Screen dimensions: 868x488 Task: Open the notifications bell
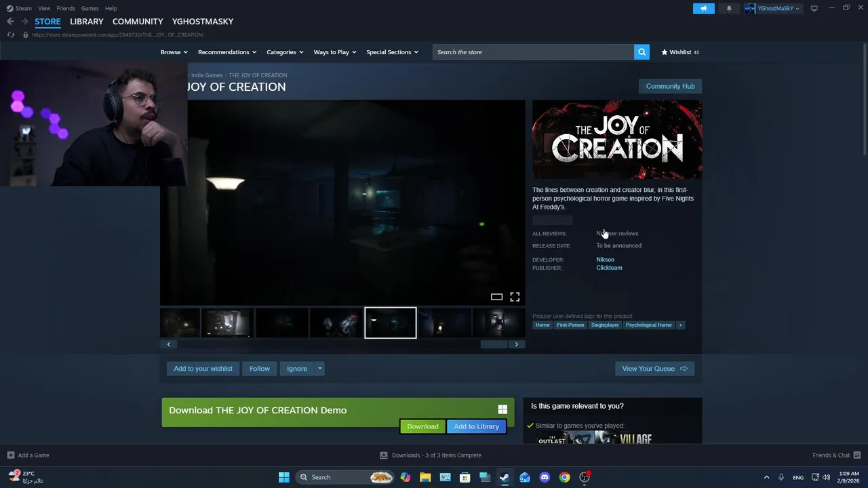point(729,8)
